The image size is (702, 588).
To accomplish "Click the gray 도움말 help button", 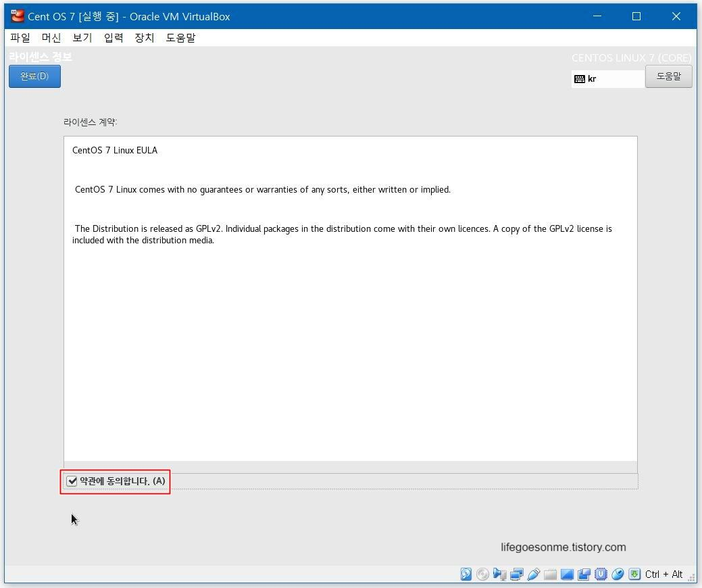I will (668, 76).
